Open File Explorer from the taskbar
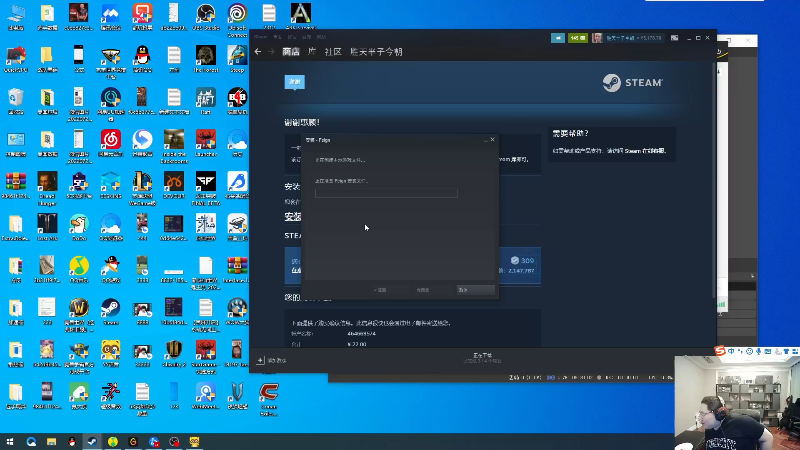 point(52,442)
